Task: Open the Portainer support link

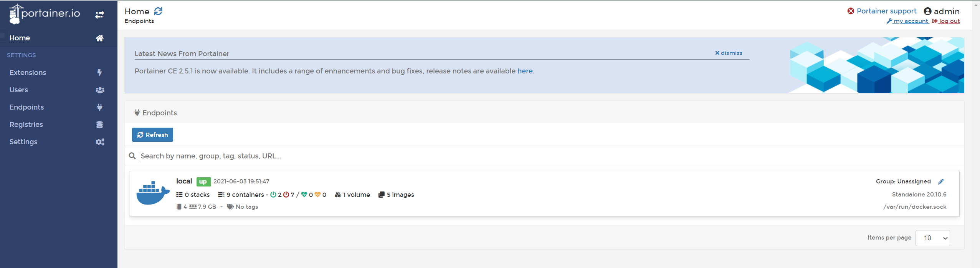Action: point(886,11)
